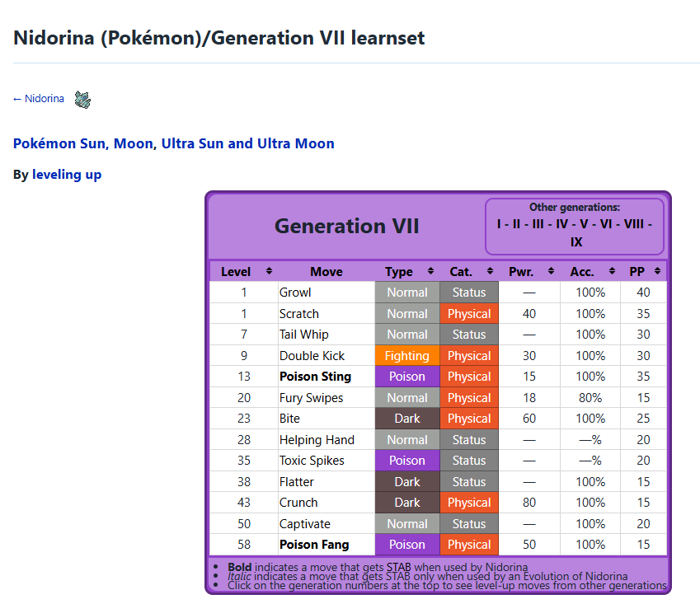Click the PP value 40 for Growl
The width and height of the screenshot is (700, 604).
click(643, 293)
